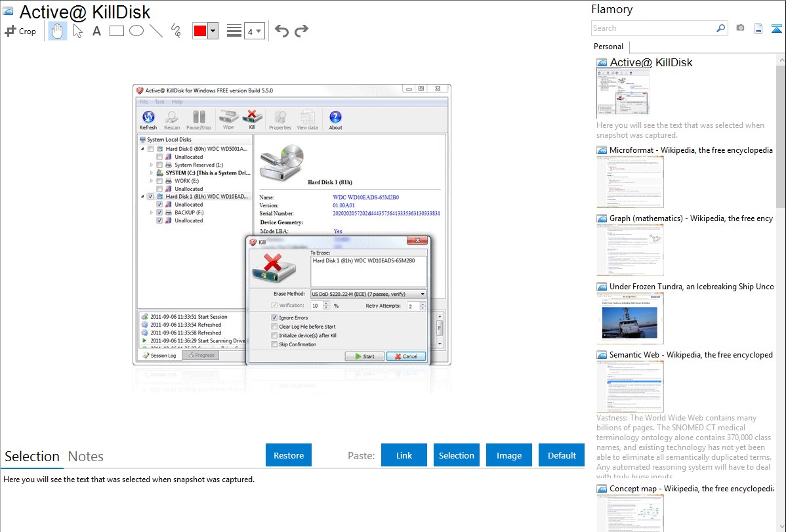Expand the WORK (E:) tree node

(152, 181)
